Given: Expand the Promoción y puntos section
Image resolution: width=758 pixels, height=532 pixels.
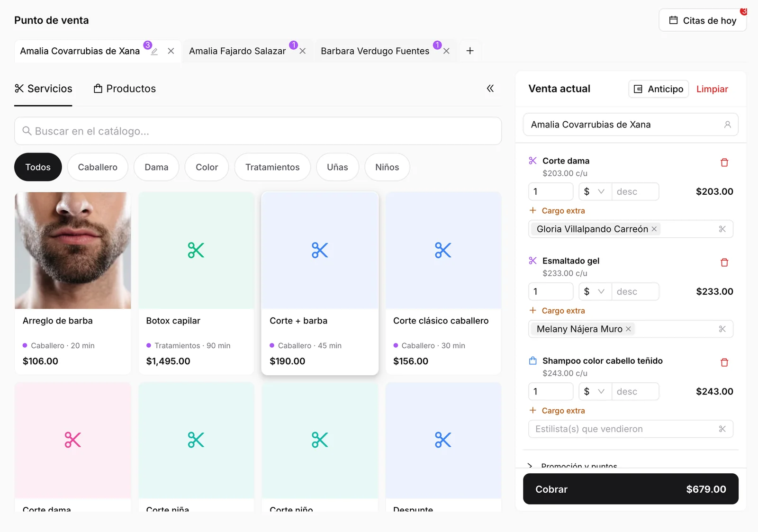Looking at the screenshot, I should click(x=574, y=465).
